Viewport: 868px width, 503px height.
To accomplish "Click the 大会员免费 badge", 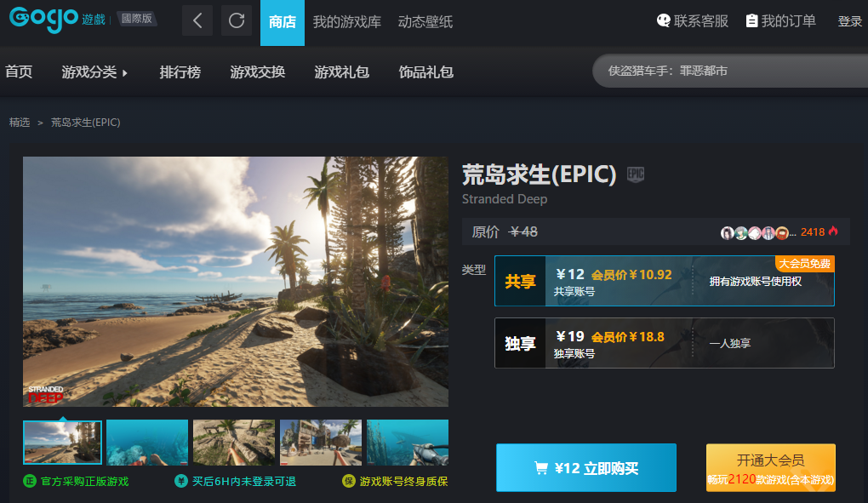I will pos(805,263).
